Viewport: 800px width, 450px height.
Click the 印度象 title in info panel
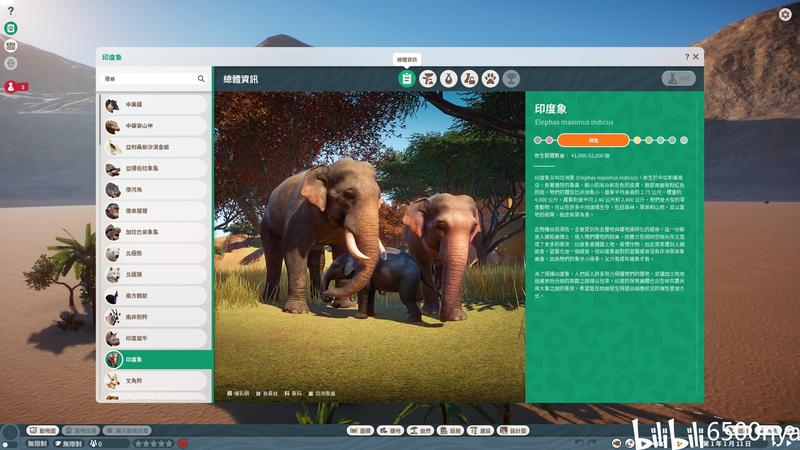coord(551,109)
